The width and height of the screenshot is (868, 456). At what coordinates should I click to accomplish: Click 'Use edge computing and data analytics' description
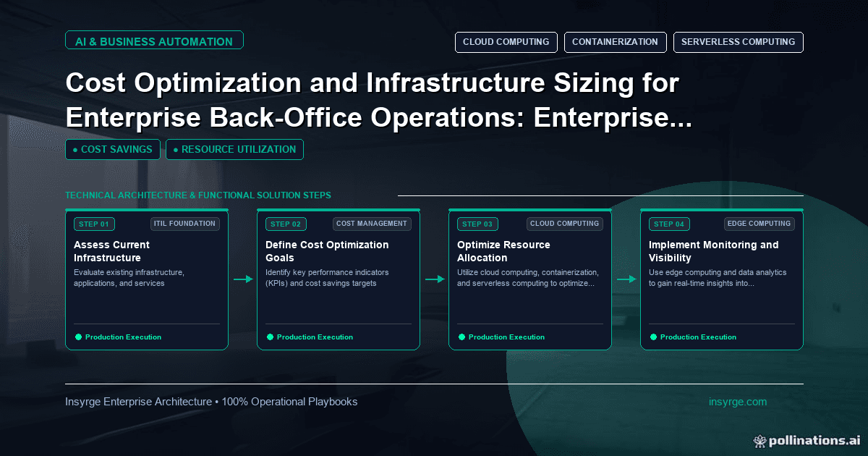(x=718, y=278)
